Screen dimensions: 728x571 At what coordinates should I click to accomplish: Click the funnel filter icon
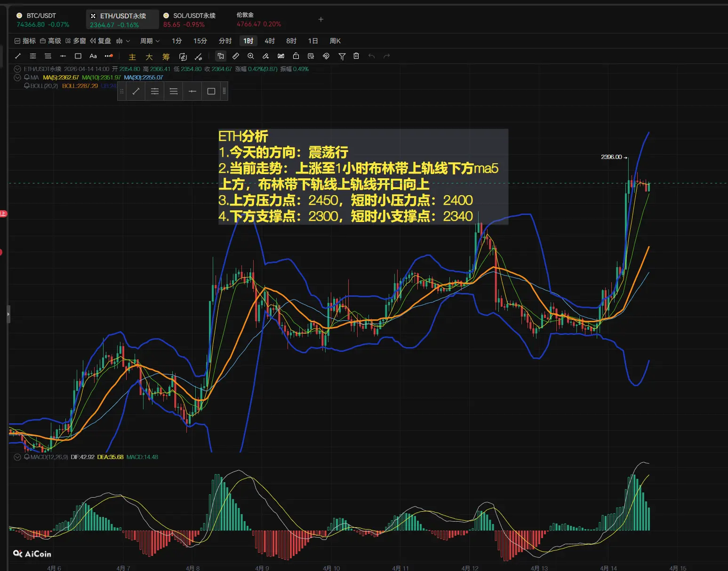[x=342, y=56]
